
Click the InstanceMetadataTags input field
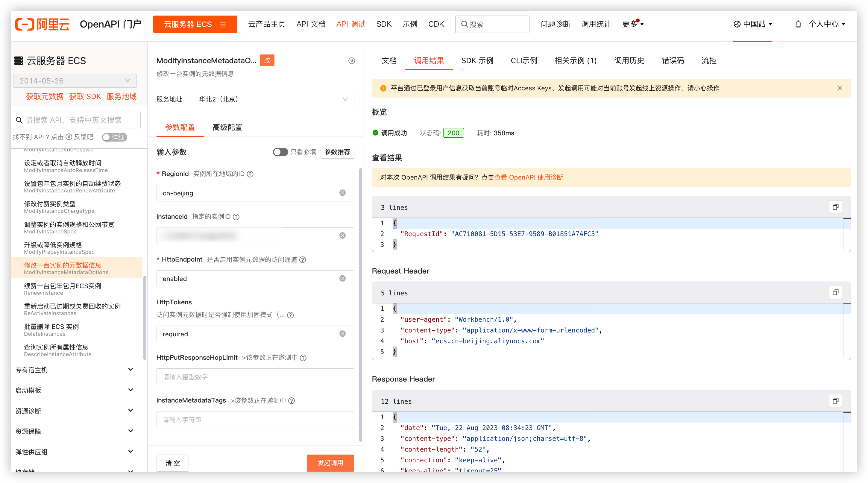(255, 419)
